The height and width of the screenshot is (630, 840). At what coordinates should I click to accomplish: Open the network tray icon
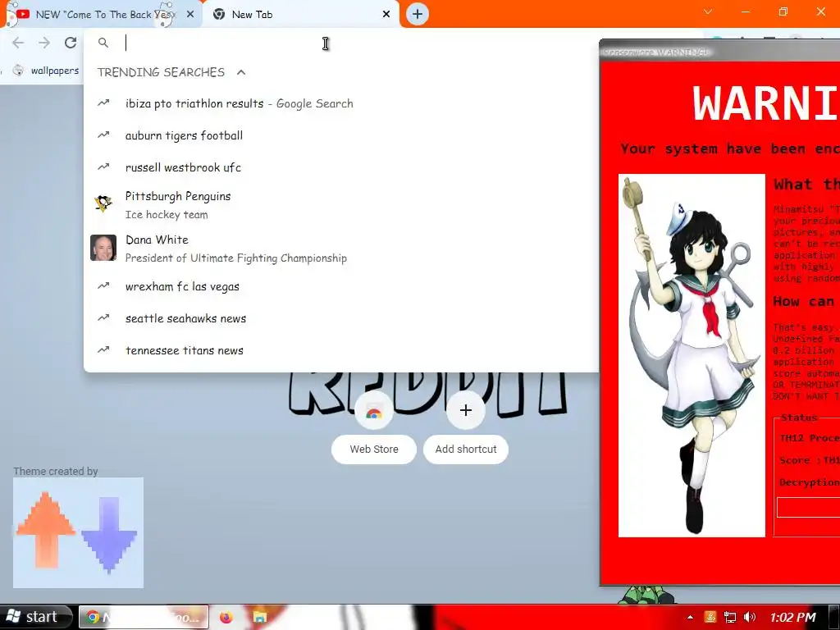[x=729, y=617]
